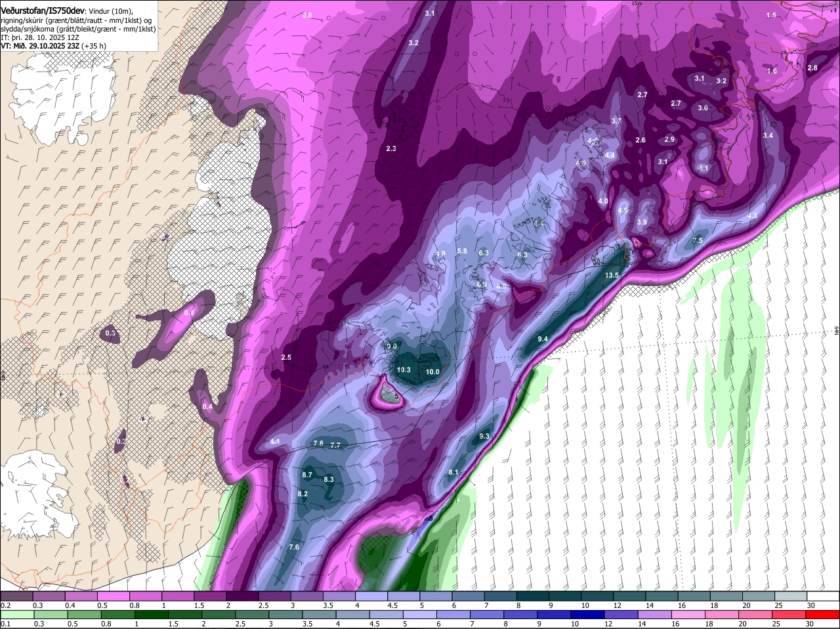840x629 pixels.
Task: Click the 3.7 precipitation value label
Action: click(616, 121)
